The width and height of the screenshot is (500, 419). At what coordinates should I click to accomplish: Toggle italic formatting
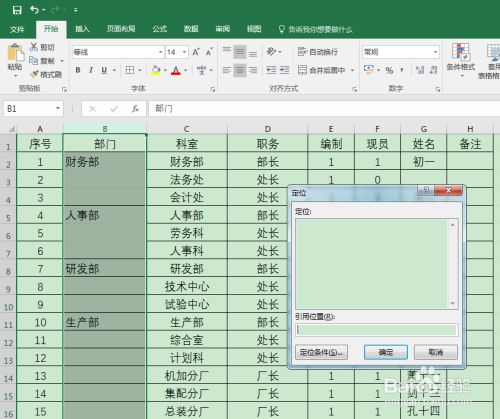tap(91, 70)
